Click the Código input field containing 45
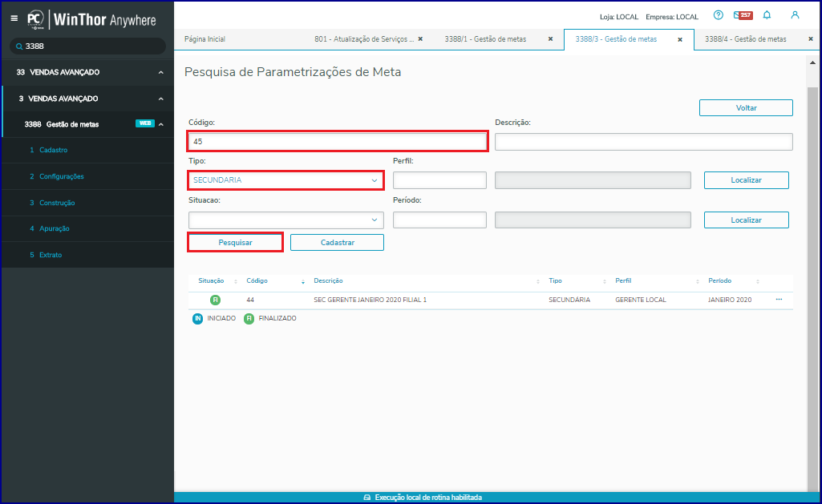This screenshot has width=822, height=504. [338, 142]
